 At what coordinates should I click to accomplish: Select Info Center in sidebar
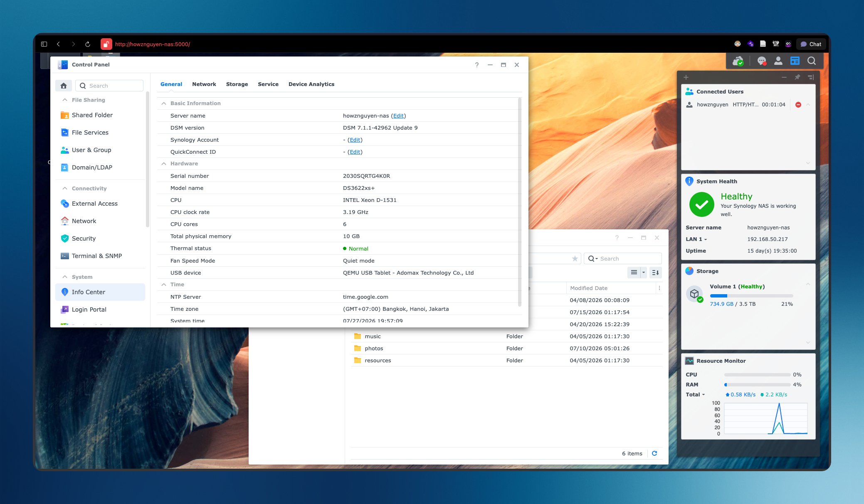tap(100, 292)
